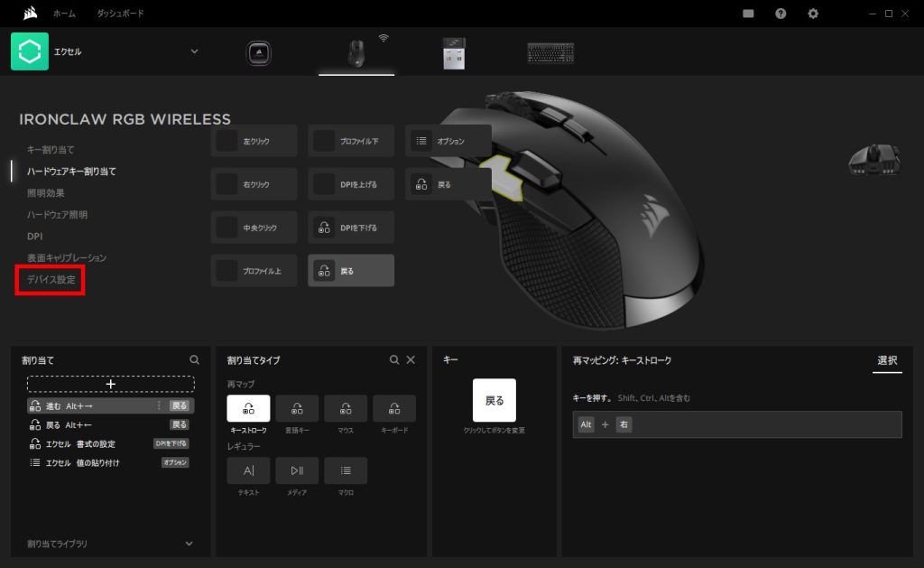Open DPI in the sidebar
The image size is (924, 568).
[35, 237]
